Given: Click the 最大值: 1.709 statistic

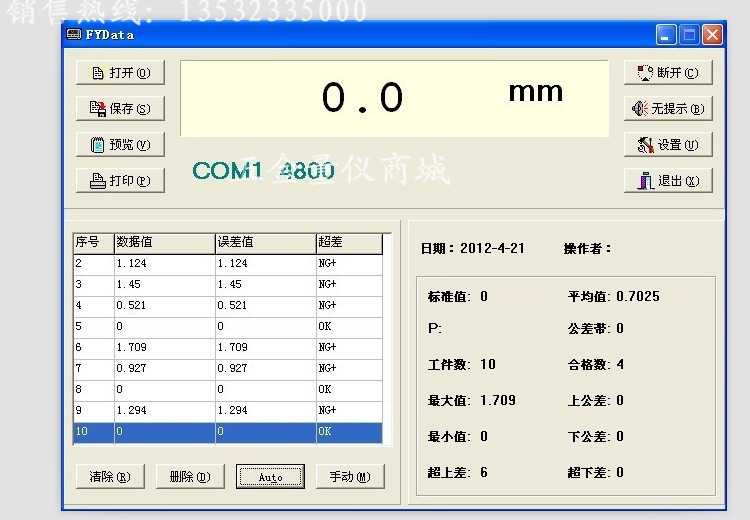Looking at the screenshot, I should tap(472, 400).
